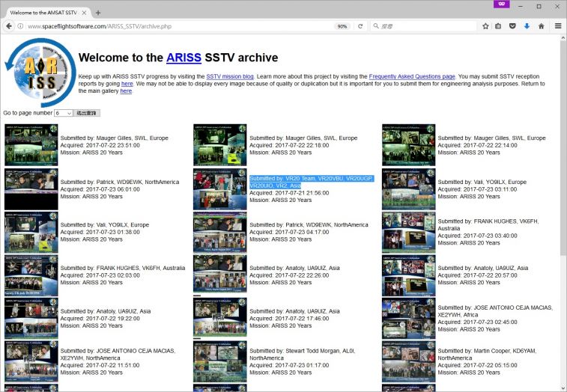Open a new tab with the plus button
Screen dimensions: 567x392
(98, 13)
